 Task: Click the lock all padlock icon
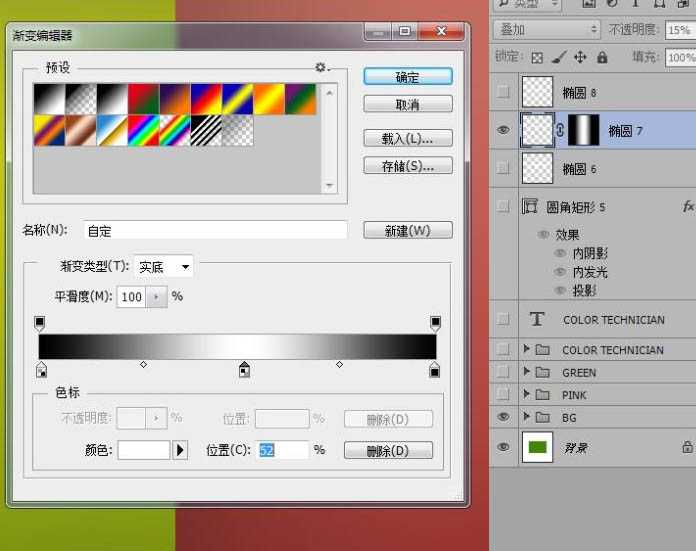(x=602, y=57)
